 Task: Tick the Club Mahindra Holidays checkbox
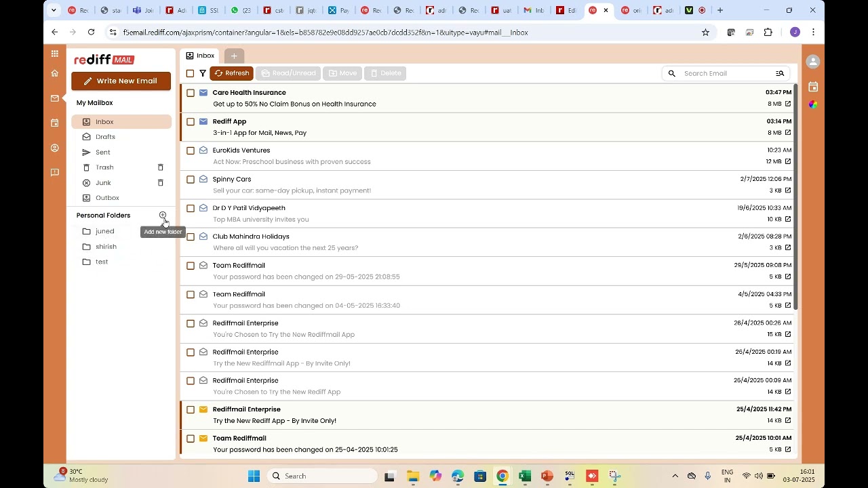[191, 237]
